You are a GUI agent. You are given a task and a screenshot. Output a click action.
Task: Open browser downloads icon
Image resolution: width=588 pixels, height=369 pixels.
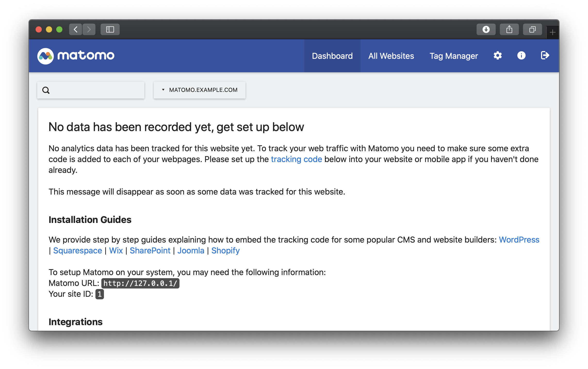coord(486,29)
